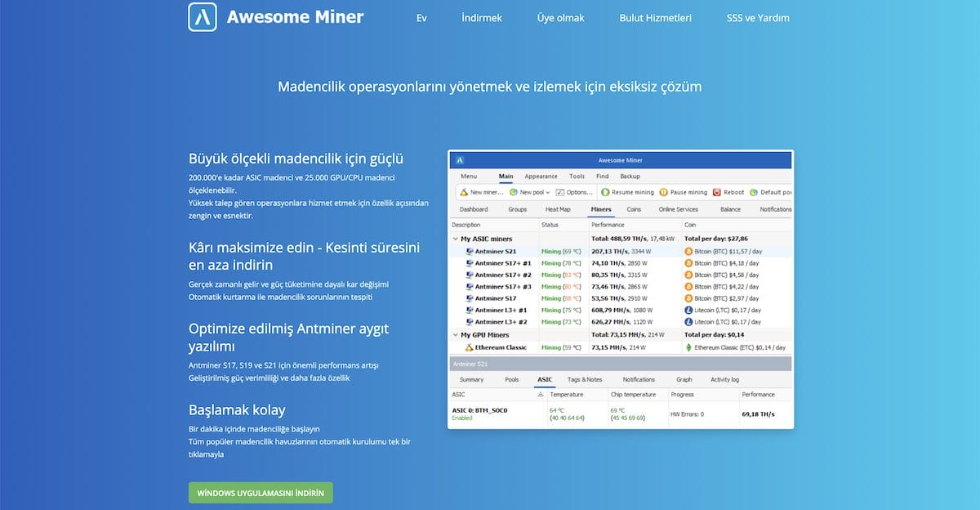This screenshot has width=980, height=510.
Task: Click the orange Pause mining icon
Action: 663,192
